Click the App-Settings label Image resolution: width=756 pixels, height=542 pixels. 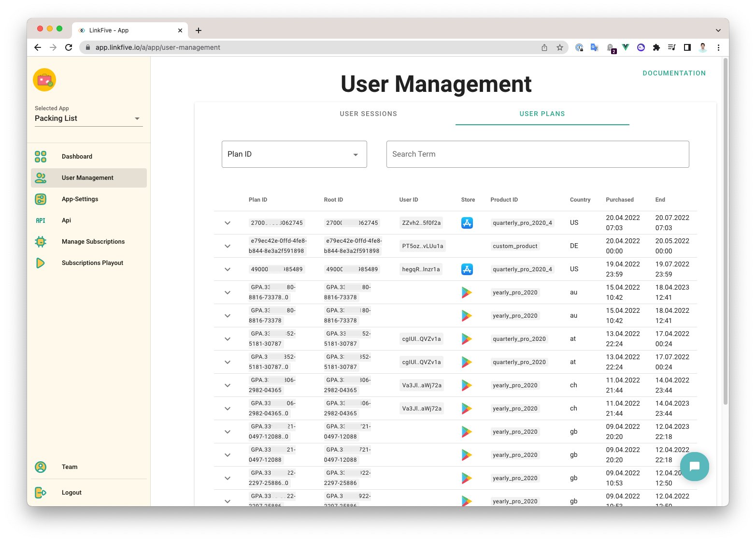(x=80, y=199)
